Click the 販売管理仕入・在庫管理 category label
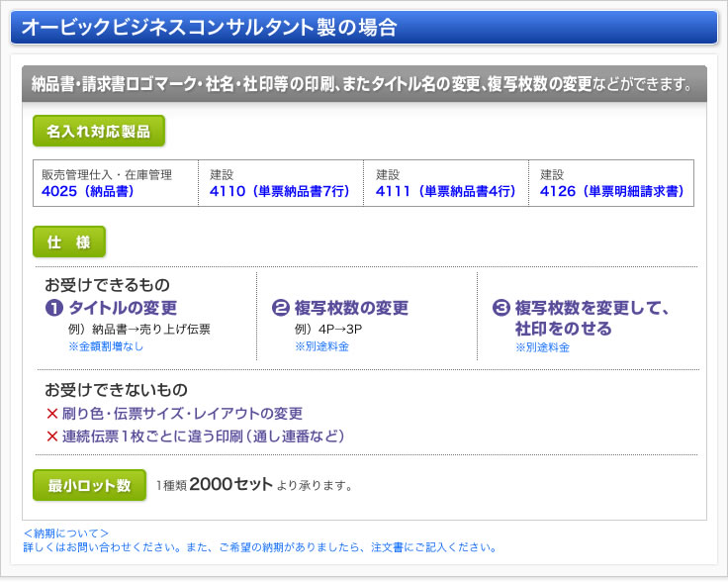 pos(107,174)
